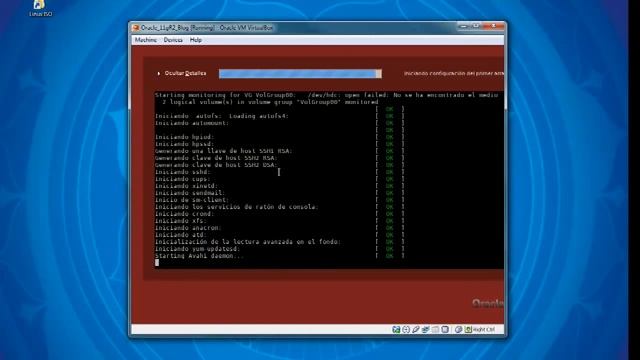Click the 'Starting Avahi daemon...' console line

pyautogui.click(x=199, y=256)
